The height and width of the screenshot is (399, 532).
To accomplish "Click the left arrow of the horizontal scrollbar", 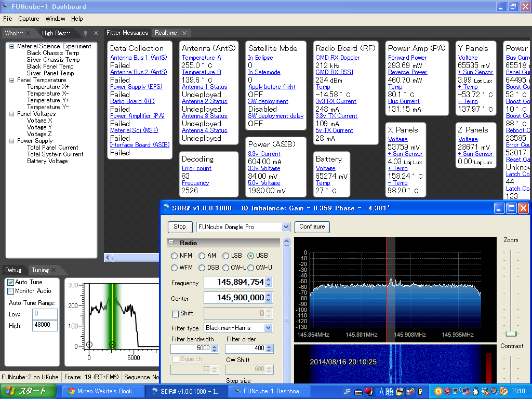I will coord(108,258).
